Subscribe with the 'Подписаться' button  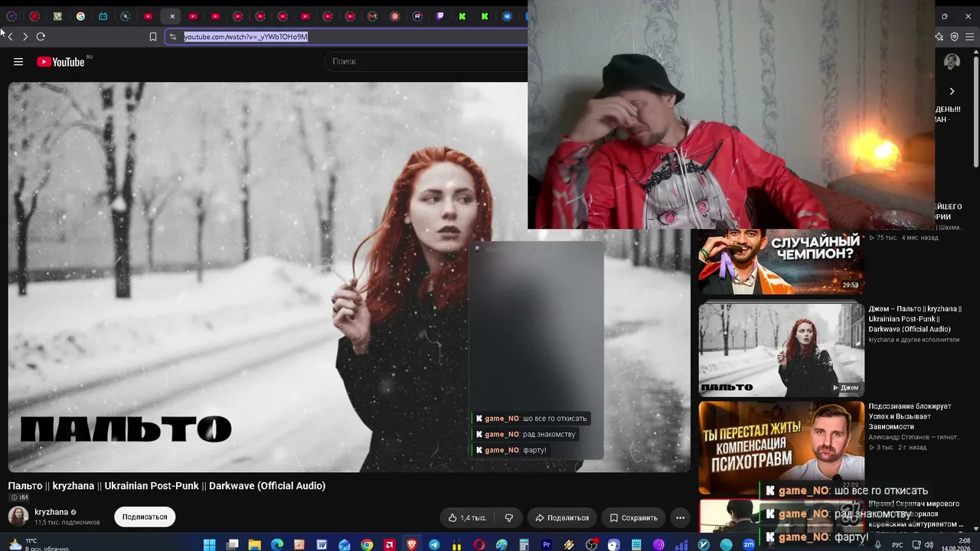(x=145, y=517)
